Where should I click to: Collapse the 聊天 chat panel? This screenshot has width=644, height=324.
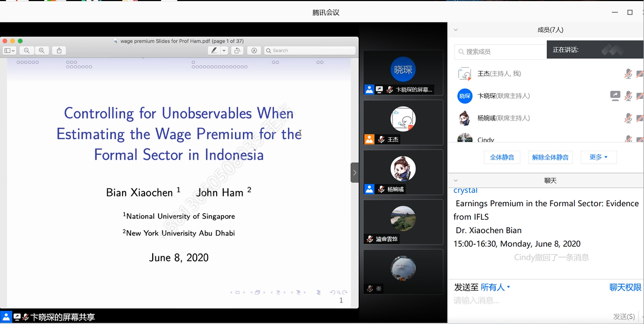click(455, 180)
